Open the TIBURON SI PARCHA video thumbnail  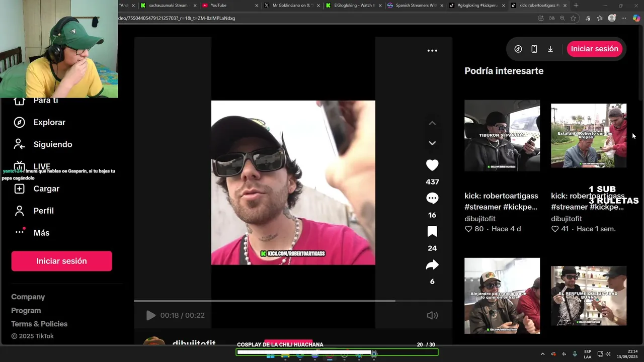pyautogui.click(x=502, y=135)
